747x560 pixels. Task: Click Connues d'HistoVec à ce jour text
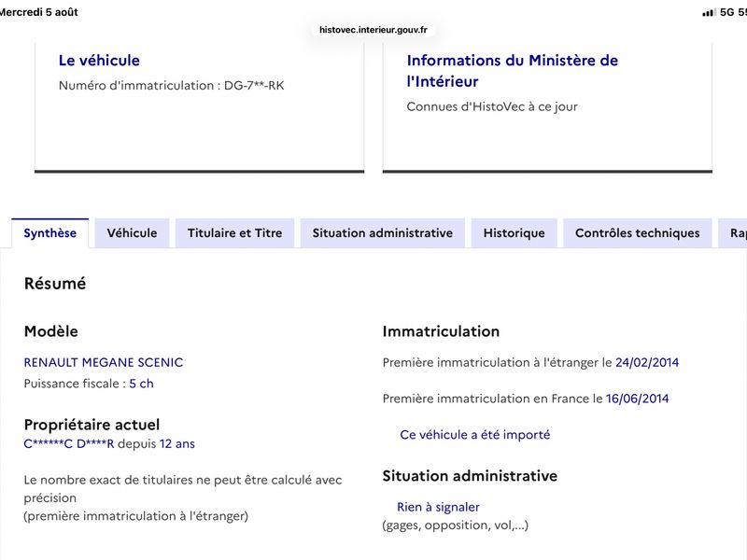point(492,106)
